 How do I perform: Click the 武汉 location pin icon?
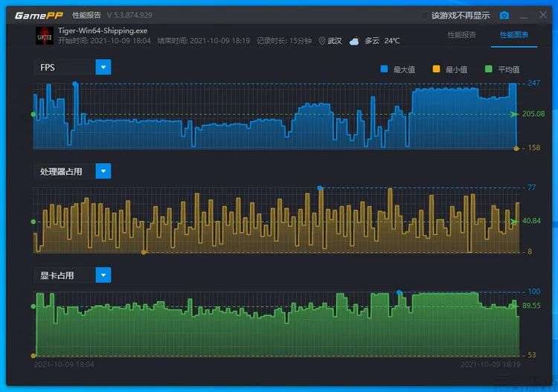[x=322, y=41]
